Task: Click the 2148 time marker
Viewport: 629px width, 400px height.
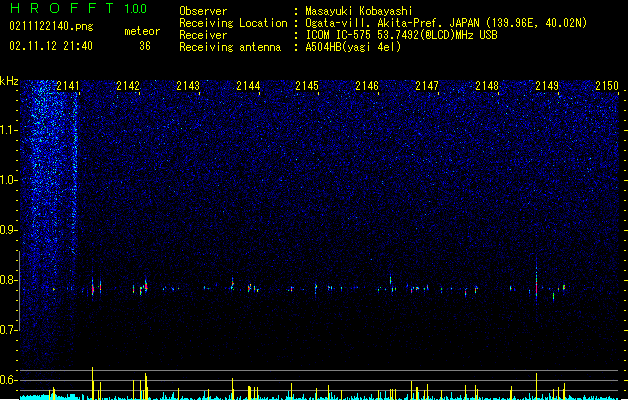Action: (x=487, y=86)
